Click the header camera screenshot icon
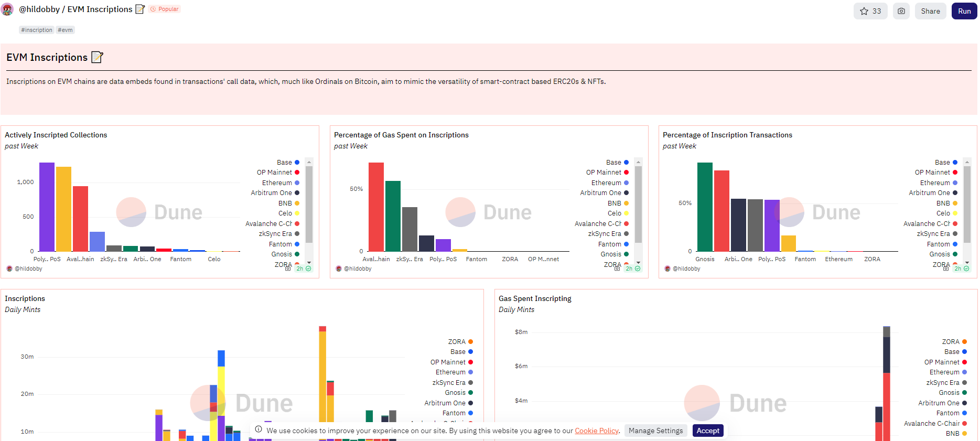 point(901,11)
